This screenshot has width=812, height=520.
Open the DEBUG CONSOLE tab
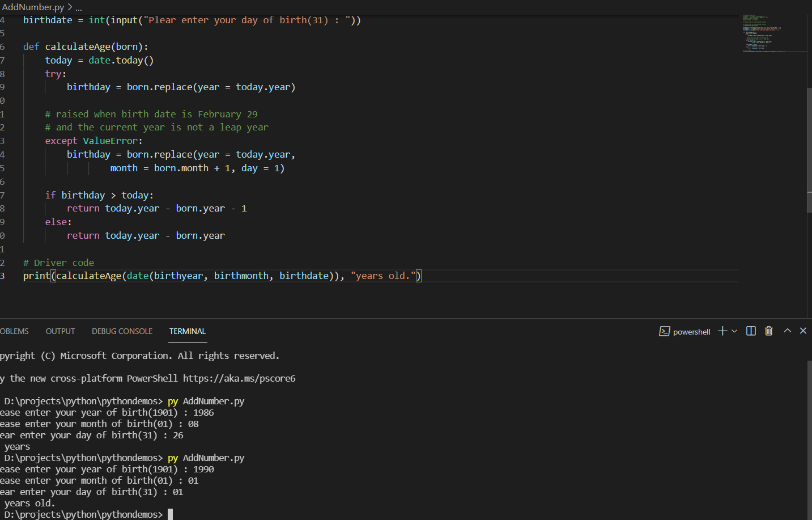pos(122,331)
